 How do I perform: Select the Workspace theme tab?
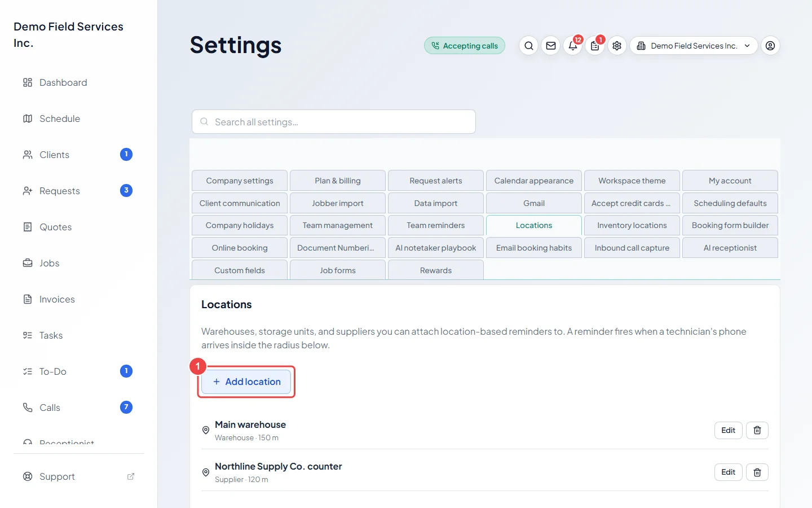pos(632,181)
